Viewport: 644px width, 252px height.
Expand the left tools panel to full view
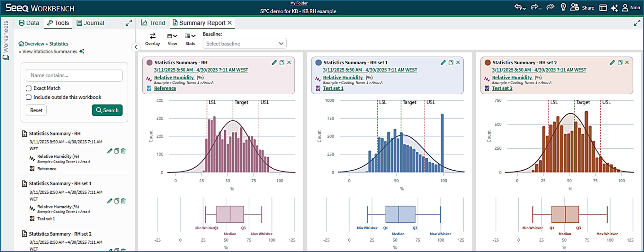pyautogui.click(x=129, y=23)
